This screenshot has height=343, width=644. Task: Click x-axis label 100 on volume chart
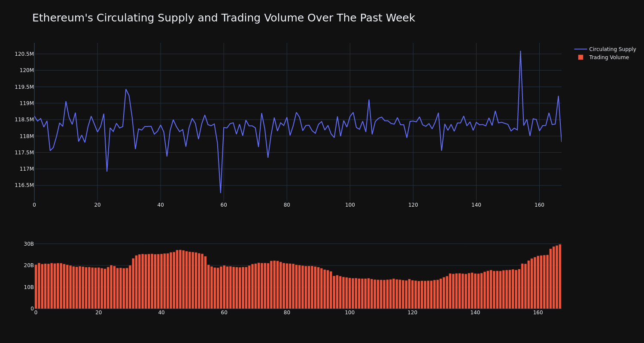tap(350, 313)
